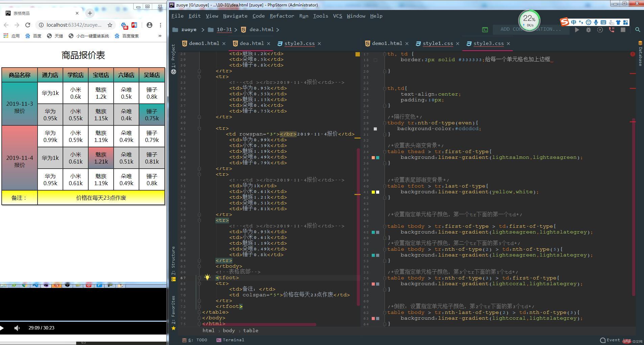Image resolution: width=644 pixels, height=345 pixels.
Task: Open the TODO tool window
Action: pyautogui.click(x=195, y=340)
